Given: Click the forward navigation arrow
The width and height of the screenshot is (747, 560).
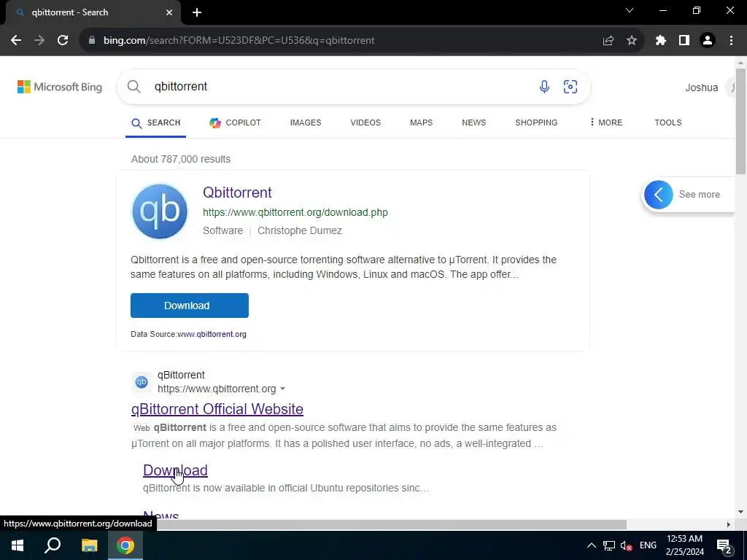Looking at the screenshot, I should tap(39, 41).
